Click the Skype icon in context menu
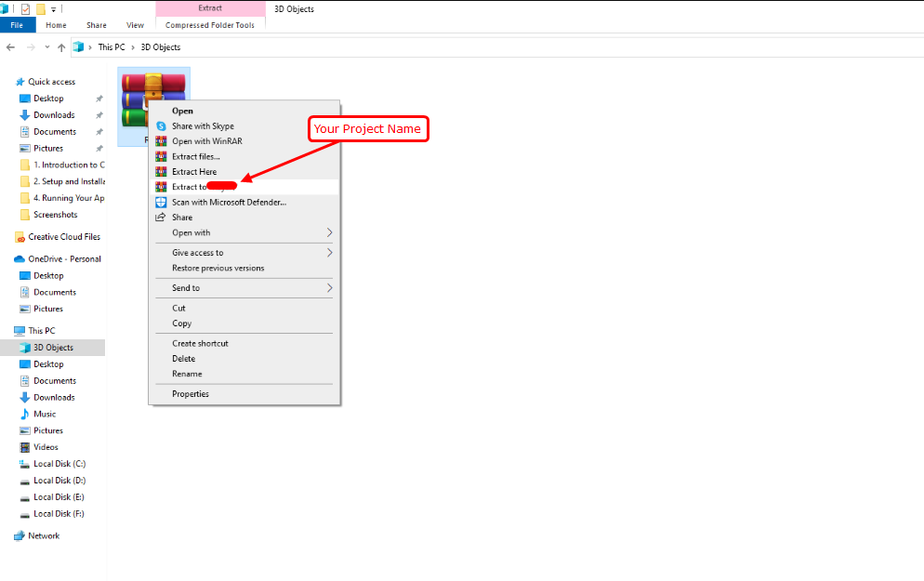The height and width of the screenshot is (581, 924). click(161, 126)
